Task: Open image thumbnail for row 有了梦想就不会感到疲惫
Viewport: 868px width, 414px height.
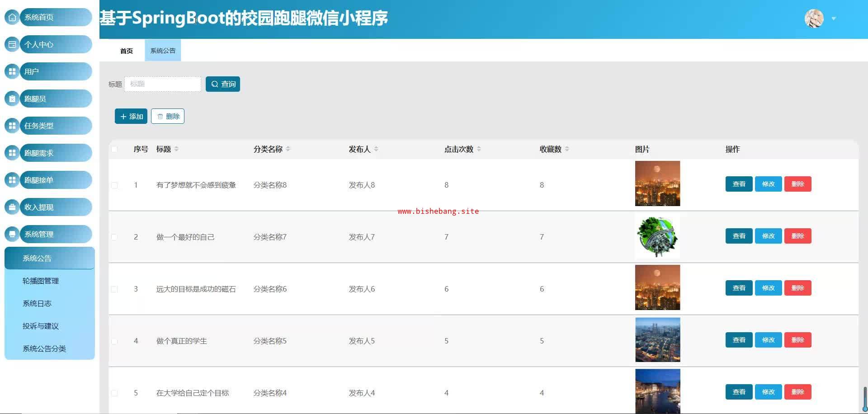Action: click(x=657, y=183)
